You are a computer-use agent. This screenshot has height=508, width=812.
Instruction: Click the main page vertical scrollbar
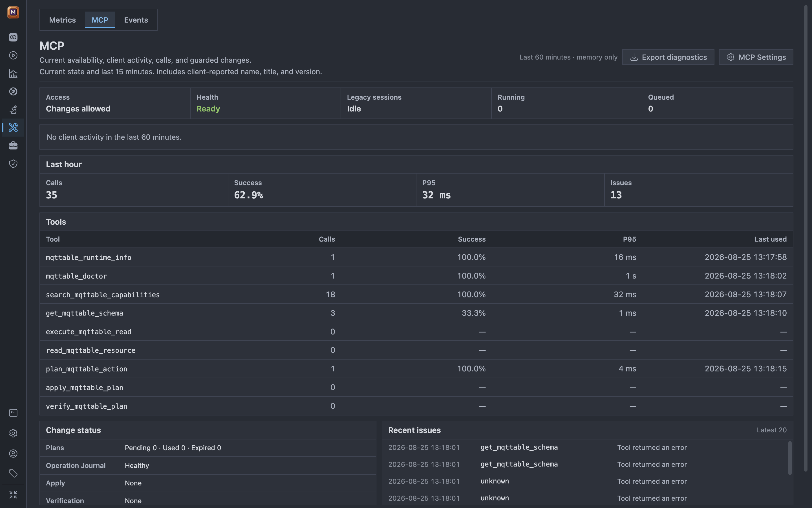click(806, 238)
